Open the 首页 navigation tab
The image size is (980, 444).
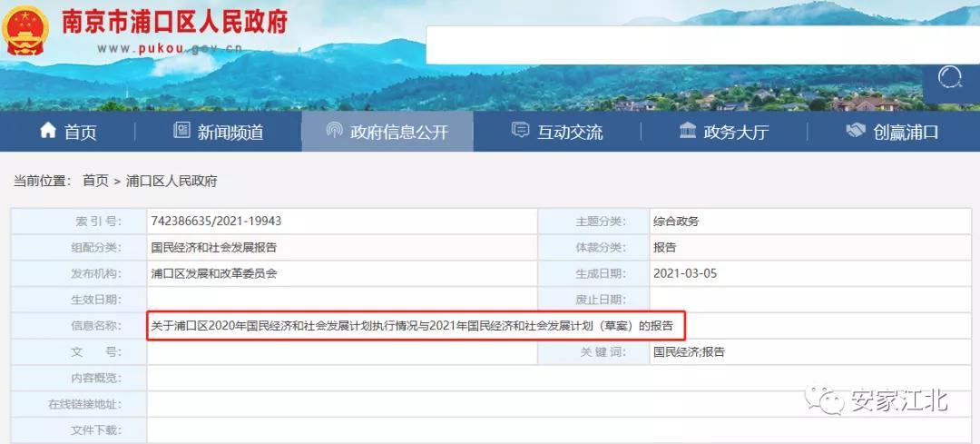[x=68, y=132]
